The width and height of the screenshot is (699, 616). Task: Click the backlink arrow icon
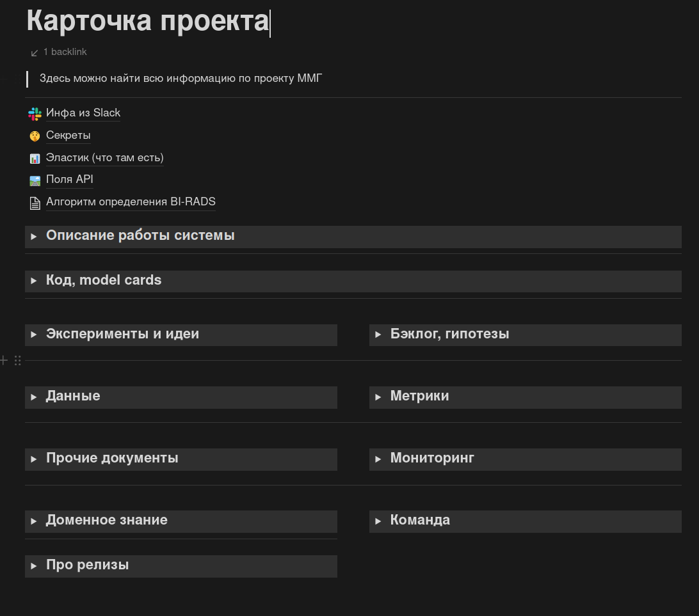pyautogui.click(x=35, y=52)
